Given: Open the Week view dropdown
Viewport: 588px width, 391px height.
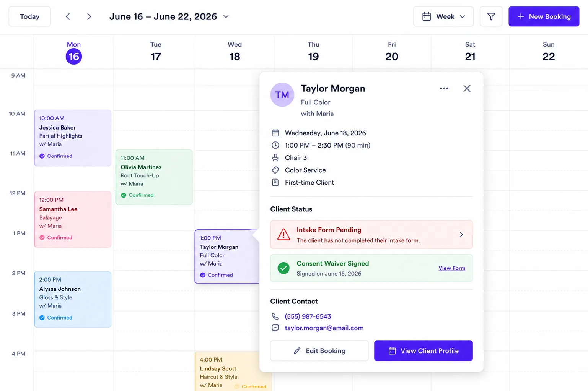Looking at the screenshot, I should pyautogui.click(x=443, y=16).
